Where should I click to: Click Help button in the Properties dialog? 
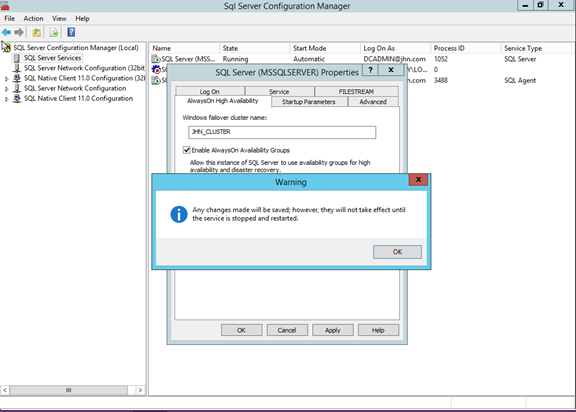point(378,330)
